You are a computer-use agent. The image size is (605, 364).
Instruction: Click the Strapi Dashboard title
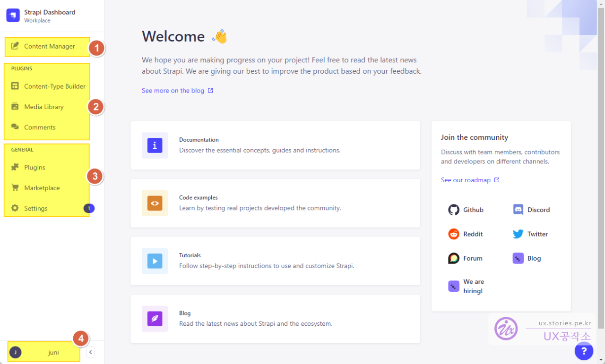coord(50,12)
